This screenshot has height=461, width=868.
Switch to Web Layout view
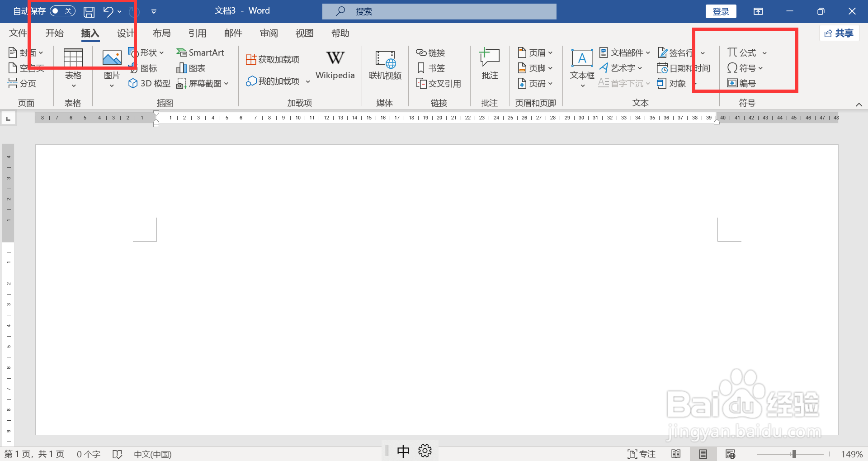pyautogui.click(x=730, y=454)
